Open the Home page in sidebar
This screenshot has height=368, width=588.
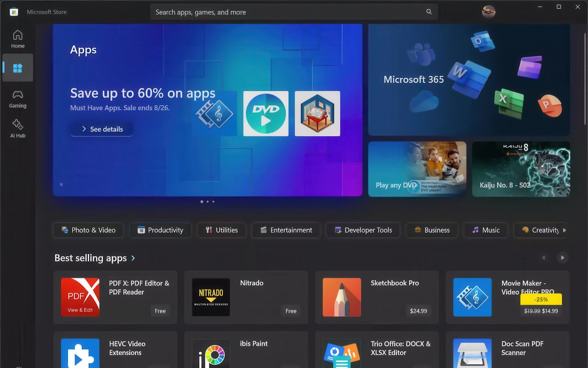point(18,39)
